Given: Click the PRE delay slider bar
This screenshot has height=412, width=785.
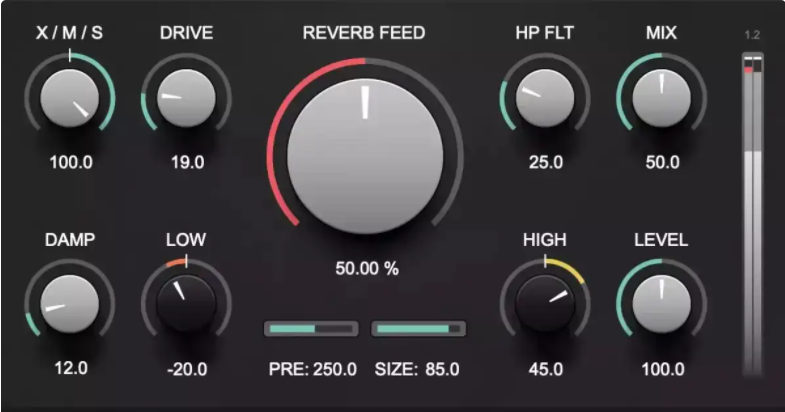Looking at the screenshot, I should (x=311, y=328).
